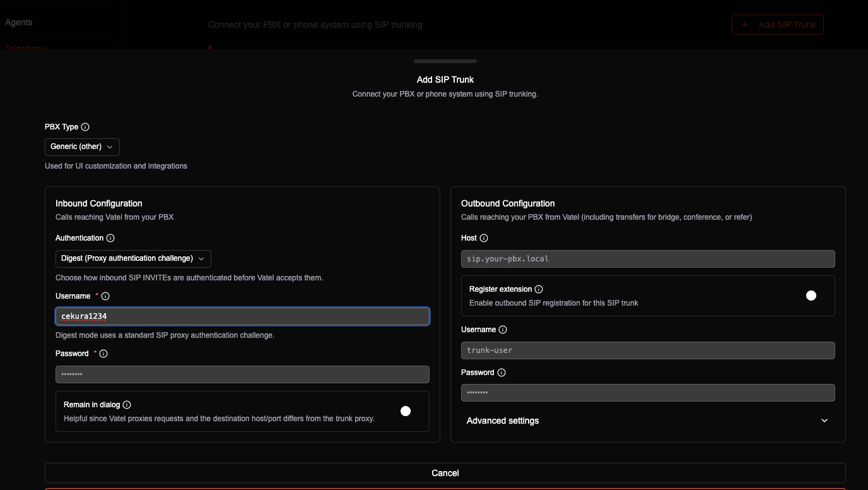Click the drawer drag handle bar

click(445, 61)
